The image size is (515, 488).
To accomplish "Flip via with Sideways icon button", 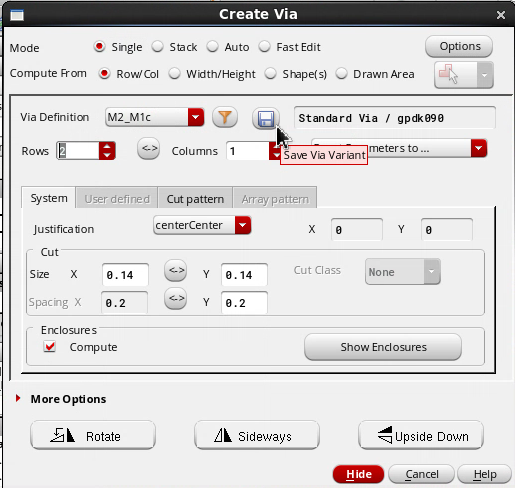I will [257, 436].
